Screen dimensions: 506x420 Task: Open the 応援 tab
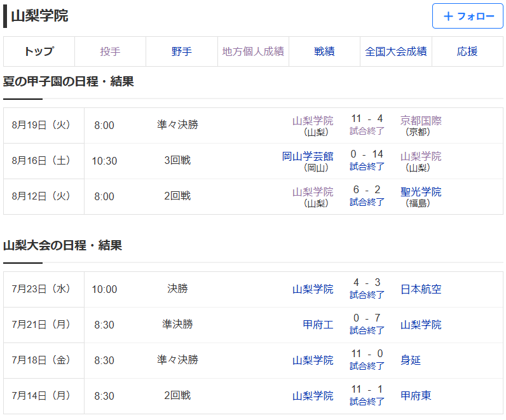[467, 51]
